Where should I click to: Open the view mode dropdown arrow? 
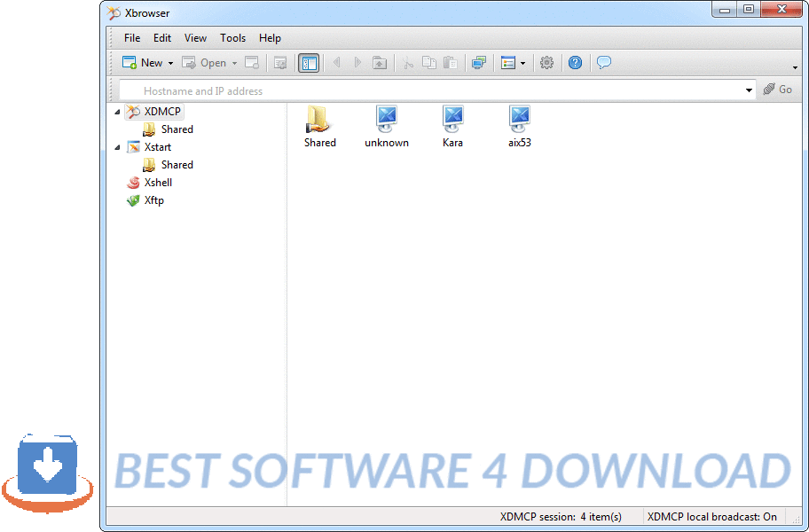(x=522, y=64)
